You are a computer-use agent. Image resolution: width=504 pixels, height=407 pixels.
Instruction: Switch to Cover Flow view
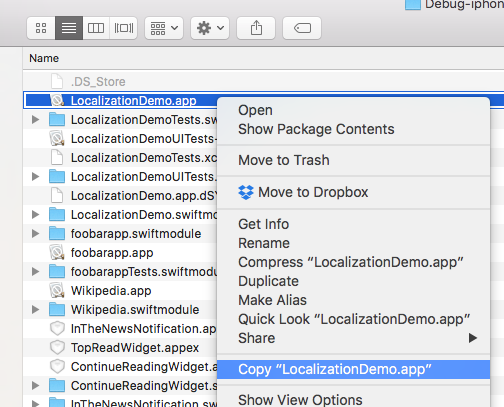[123, 28]
